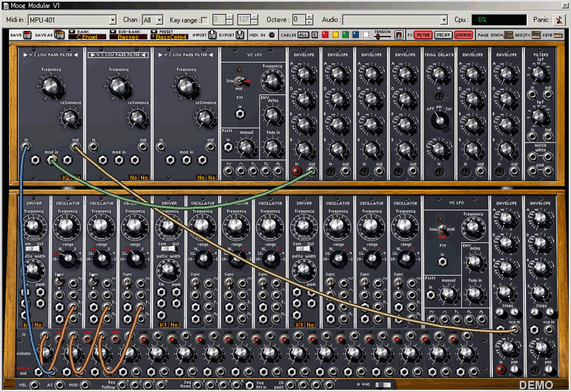Click the cable tension shape icon
Screen dimensions: 571x392
click(x=399, y=35)
